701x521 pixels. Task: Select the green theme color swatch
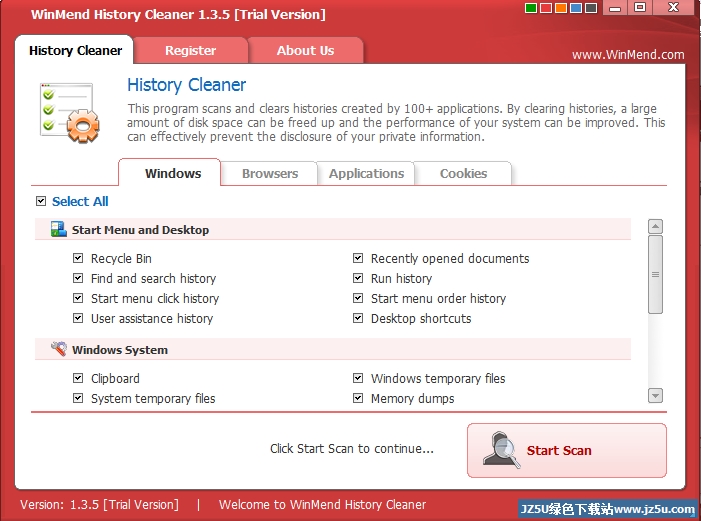(x=531, y=8)
